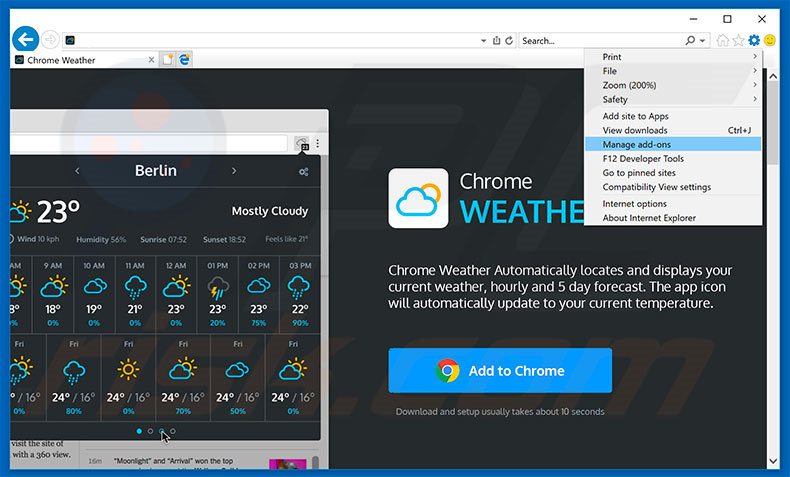Click the 11 AM rain cloud icon
The width and height of the screenshot is (790, 477).
pyautogui.click(x=135, y=288)
